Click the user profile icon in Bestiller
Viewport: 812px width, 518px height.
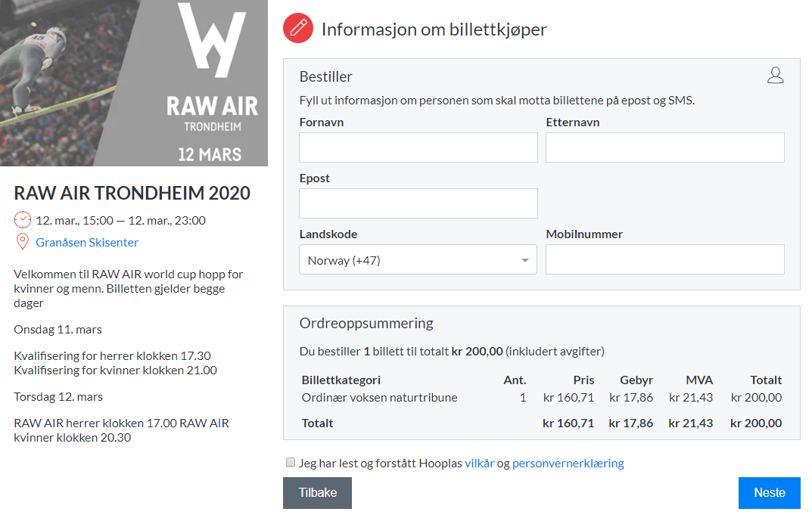[775, 75]
